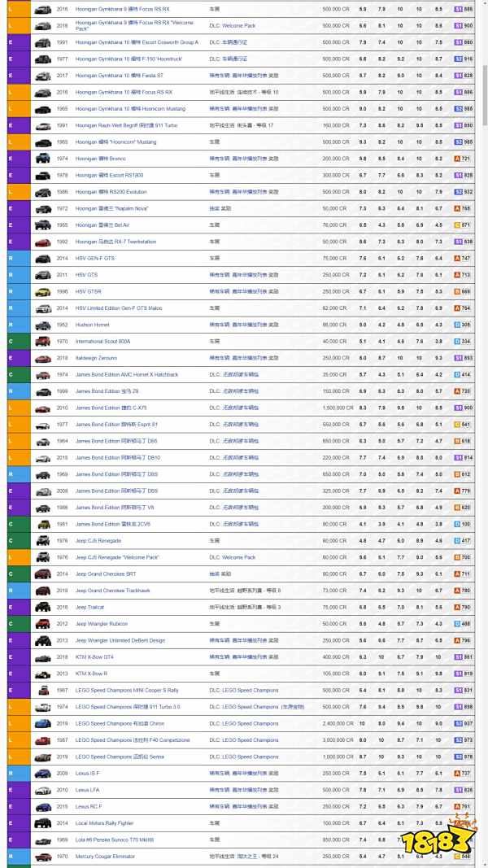Image resolution: width=488 pixels, height=868 pixels.
Task: Click the Italdesign Zerouno car thumbnail
Action: (x=42, y=358)
